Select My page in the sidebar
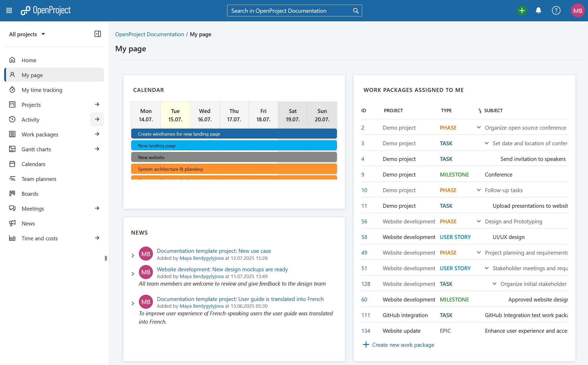Image resolution: width=588 pixels, height=365 pixels. click(54, 75)
